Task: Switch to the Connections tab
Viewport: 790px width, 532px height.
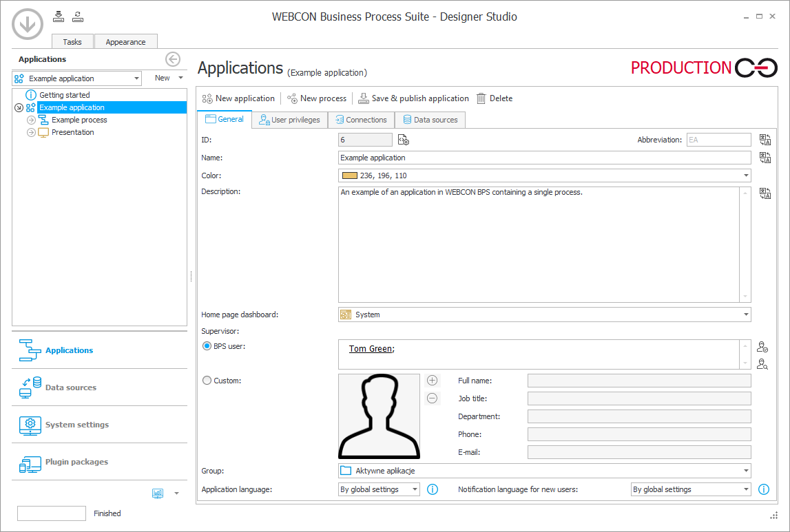Action: [361, 120]
